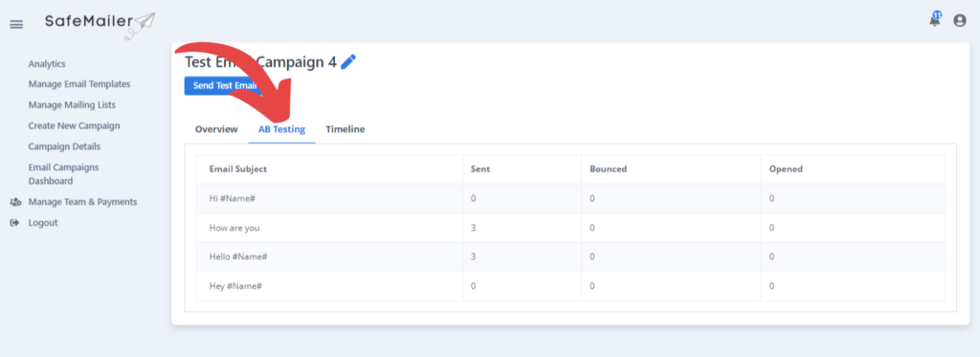The image size is (980, 357).
Task: Click the Logout link text
Action: point(43,223)
